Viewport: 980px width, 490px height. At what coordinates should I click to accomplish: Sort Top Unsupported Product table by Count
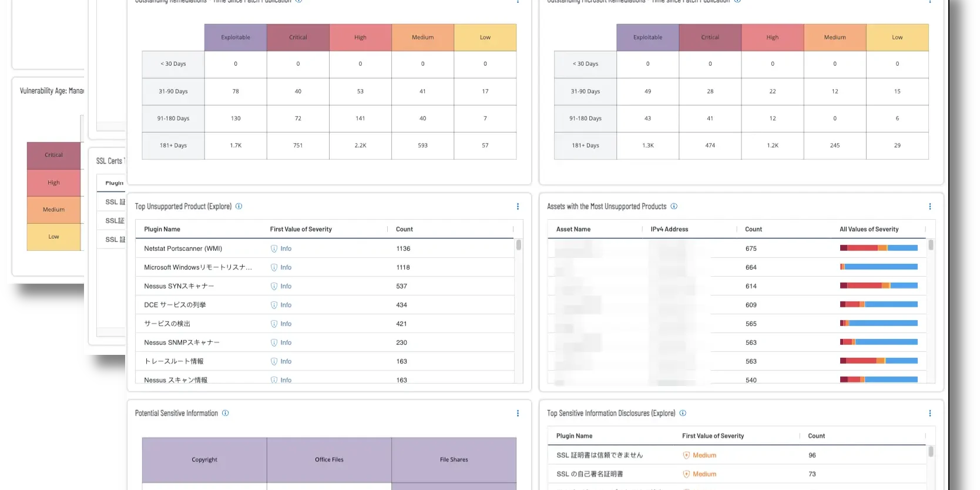[404, 229]
